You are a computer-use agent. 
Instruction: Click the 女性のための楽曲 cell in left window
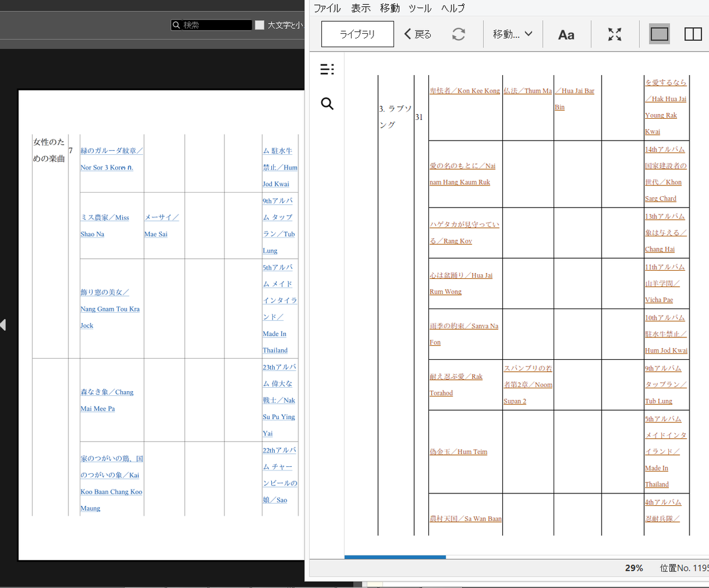coord(49,151)
